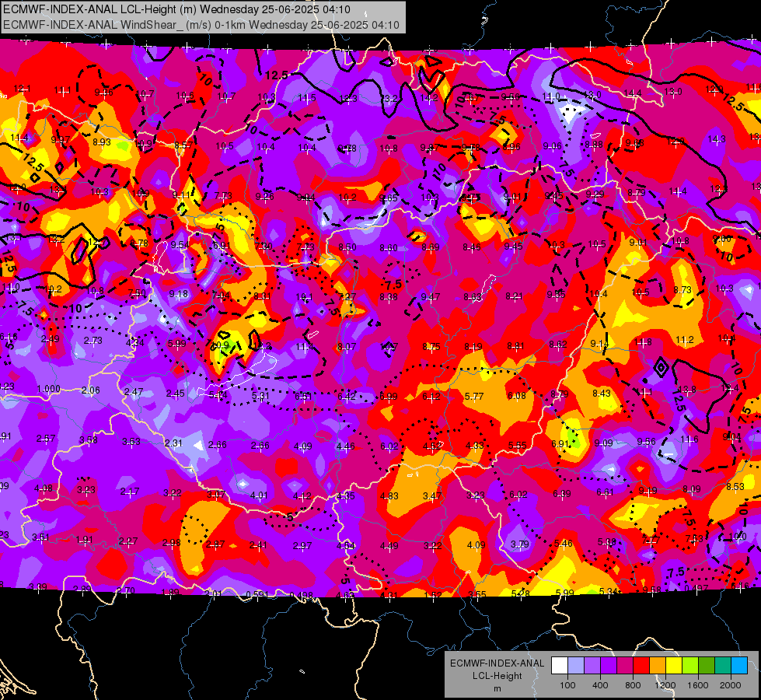Click the 5.31 value on the map
The height and width of the screenshot is (700, 761).
click(260, 396)
